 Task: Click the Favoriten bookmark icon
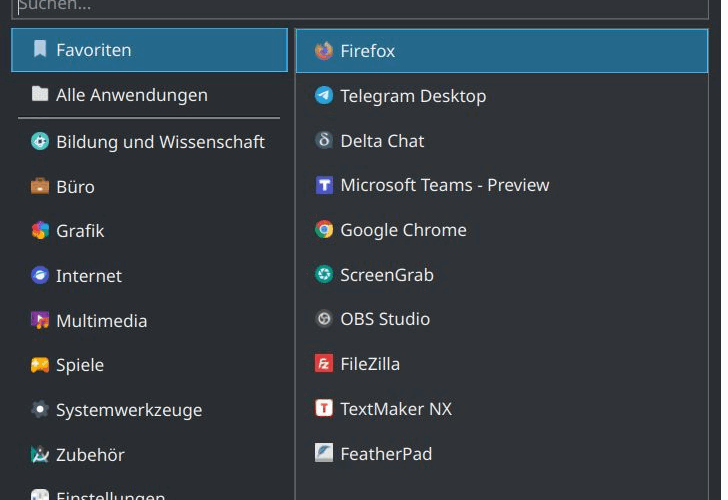[40, 49]
